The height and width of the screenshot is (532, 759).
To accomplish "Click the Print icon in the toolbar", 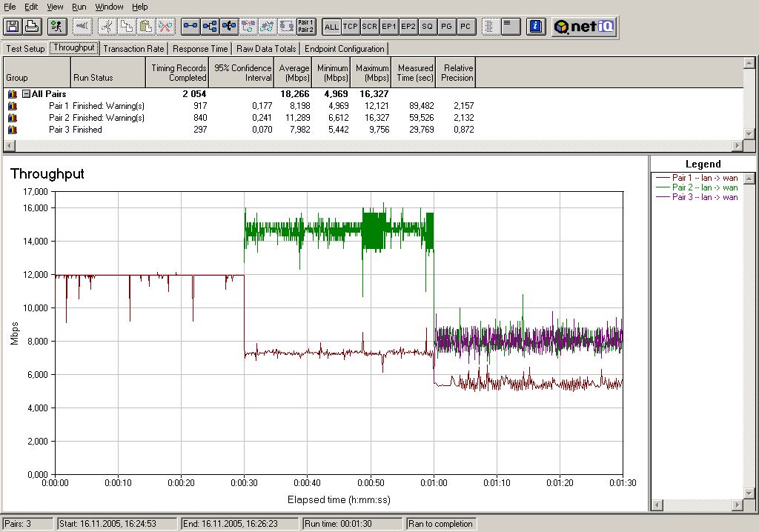I will coord(32,26).
